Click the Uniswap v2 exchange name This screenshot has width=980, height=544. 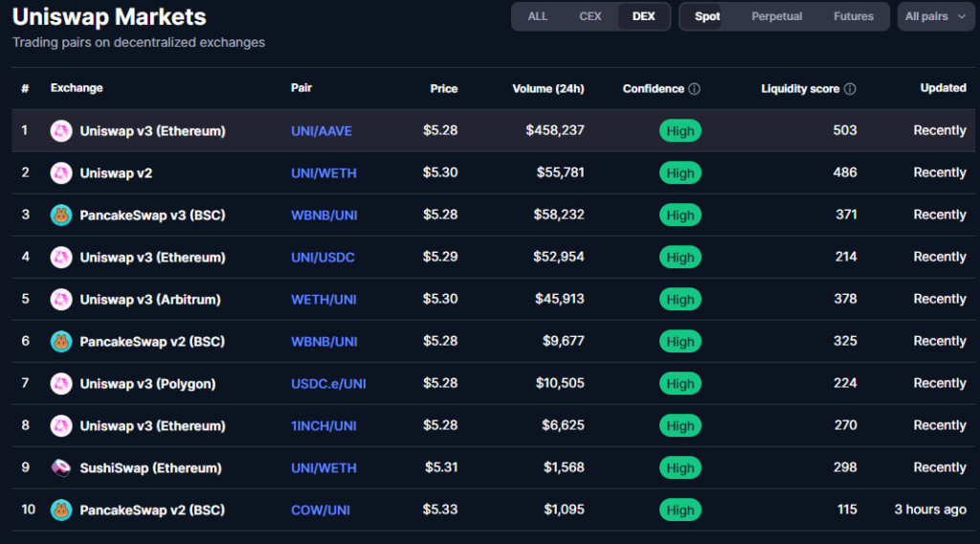click(x=116, y=173)
